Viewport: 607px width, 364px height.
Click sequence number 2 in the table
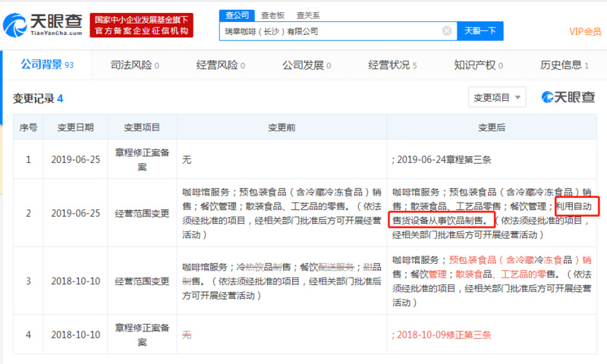click(28, 213)
